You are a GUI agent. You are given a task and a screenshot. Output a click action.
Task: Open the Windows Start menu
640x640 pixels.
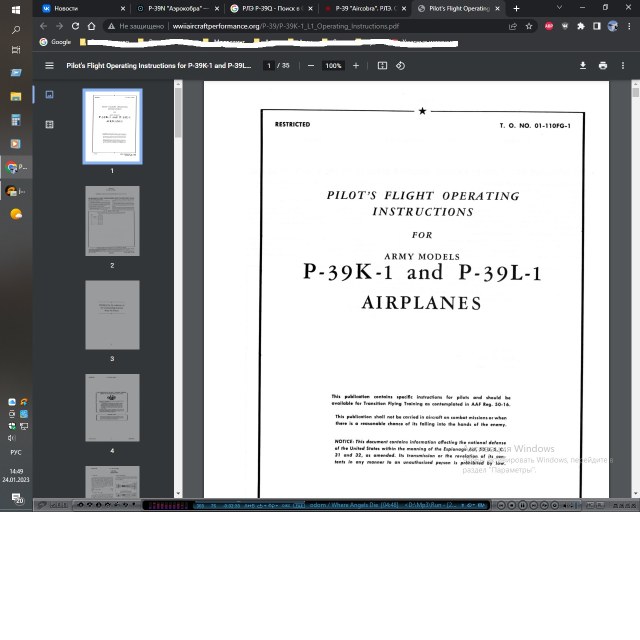15,9
